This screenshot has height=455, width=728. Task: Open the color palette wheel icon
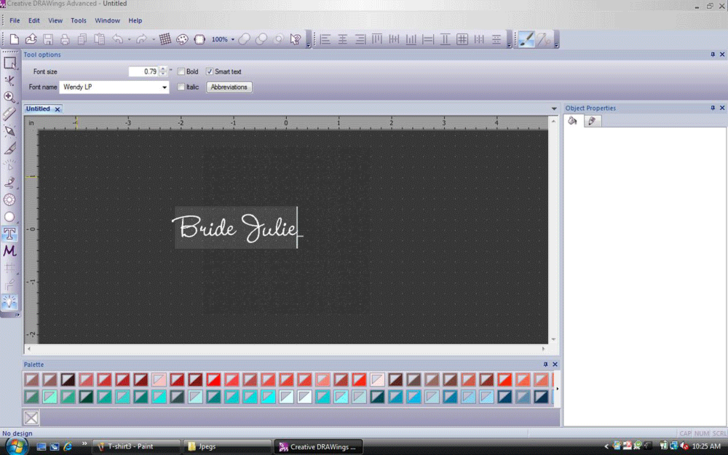[182, 40]
